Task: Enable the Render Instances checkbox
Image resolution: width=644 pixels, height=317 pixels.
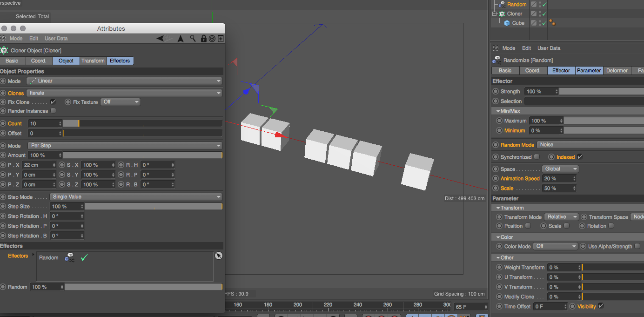Action: (53, 111)
